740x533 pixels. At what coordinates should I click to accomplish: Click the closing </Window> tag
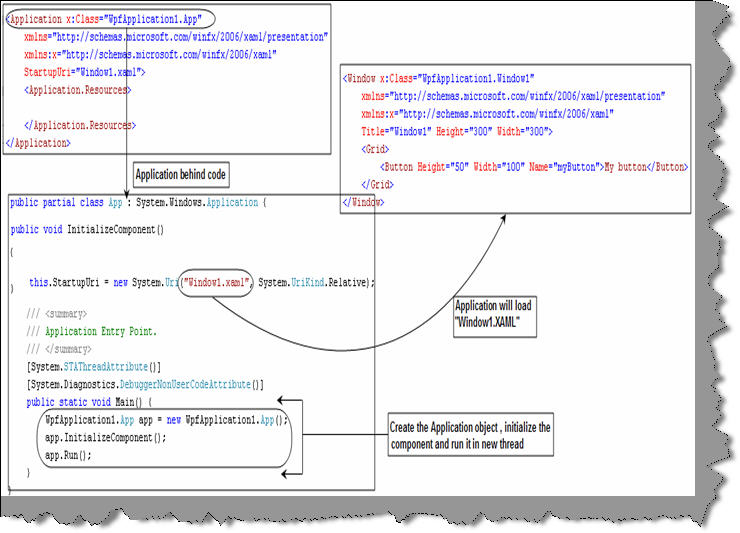coord(363,202)
